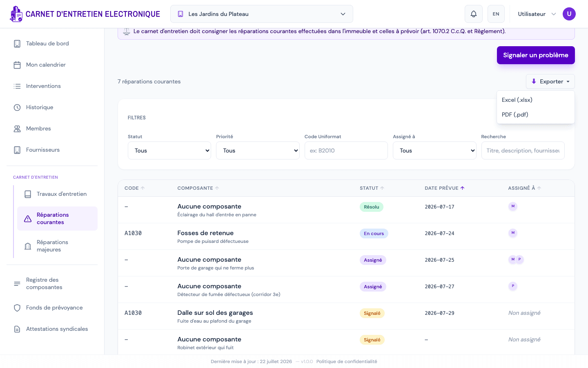Image resolution: width=588 pixels, height=368 pixels.
Task: Open the Réparations majeures section
Action: pyautogui.click(x=57, y=246)
